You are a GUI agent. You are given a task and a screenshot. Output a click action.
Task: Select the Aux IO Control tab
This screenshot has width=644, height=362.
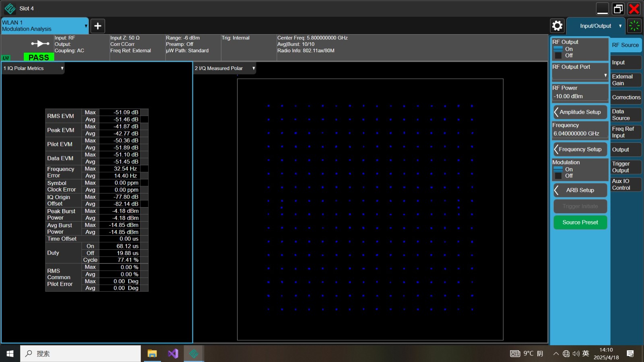click(626, 184)
